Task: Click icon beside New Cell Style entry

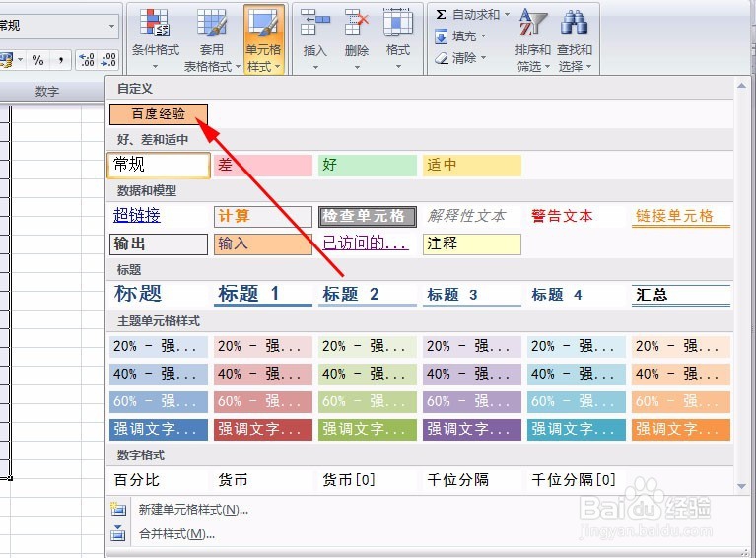Action: coord(117,509)
